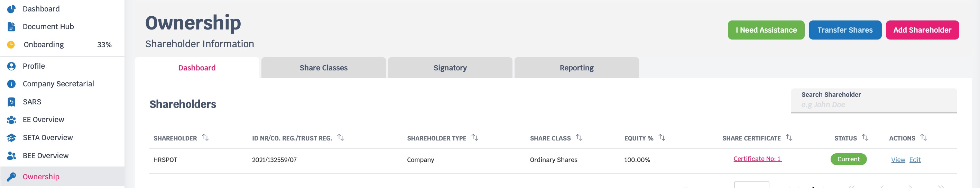
Task: Open the Certificate No: 1 link
Action: (x=757, y=159)
